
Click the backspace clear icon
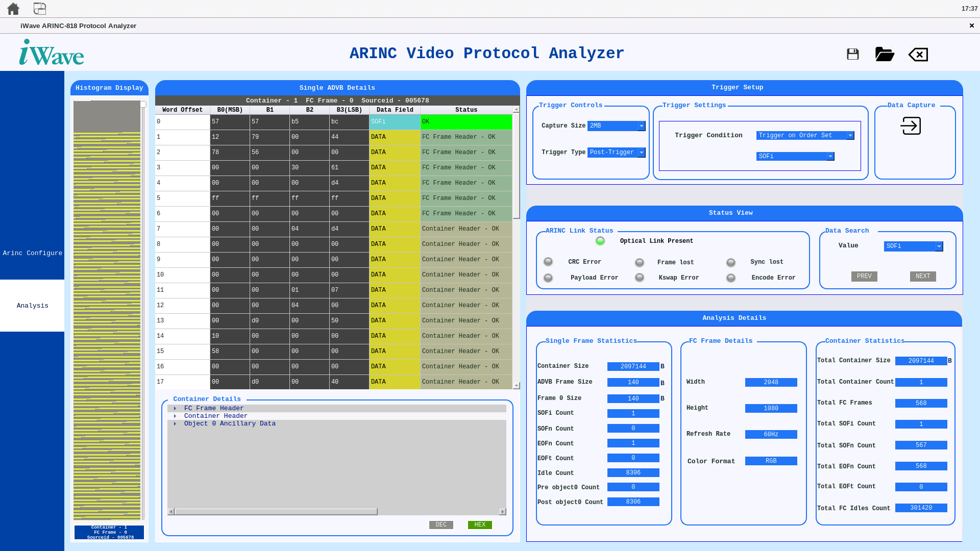(x=918, y=55)
